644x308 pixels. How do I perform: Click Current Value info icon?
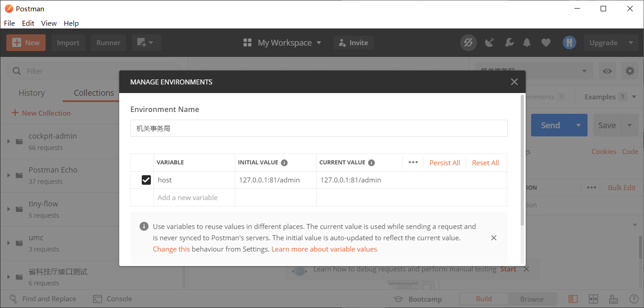[371, 163]
